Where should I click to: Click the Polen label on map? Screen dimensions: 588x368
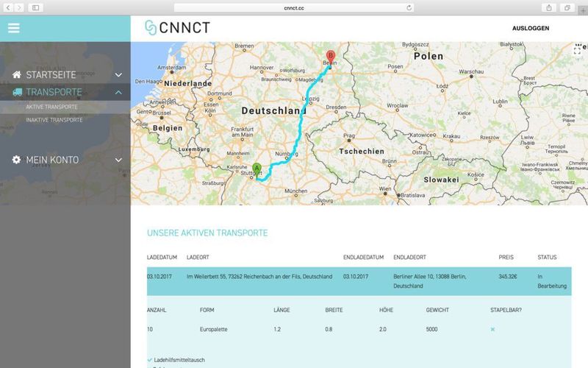coord(429,57)
